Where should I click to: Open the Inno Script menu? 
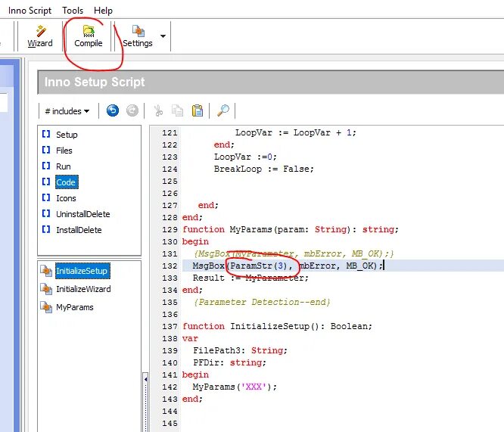pos(30,11)
